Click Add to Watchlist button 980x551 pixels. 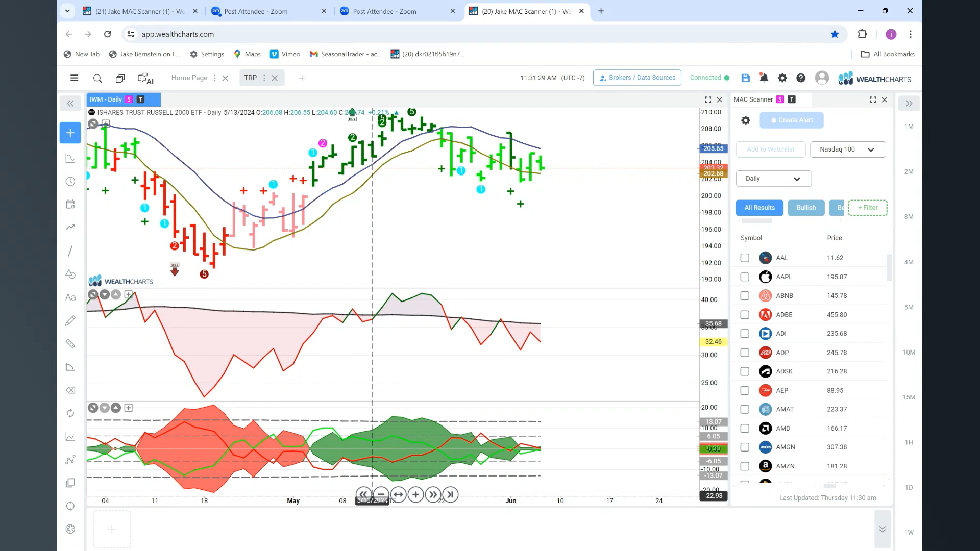(x=771, y=149)
